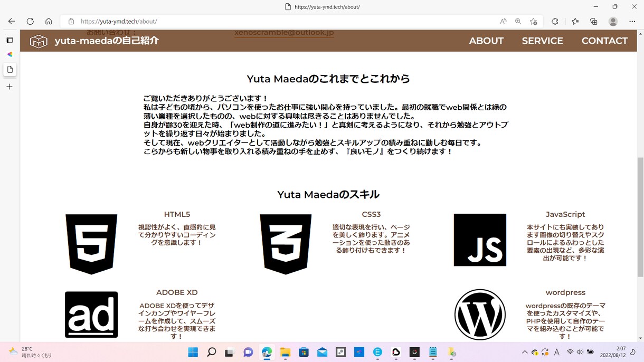Click the Yuta Maedaのこれまでとこれから heading
644x362 pixels.
coord(328,79)
